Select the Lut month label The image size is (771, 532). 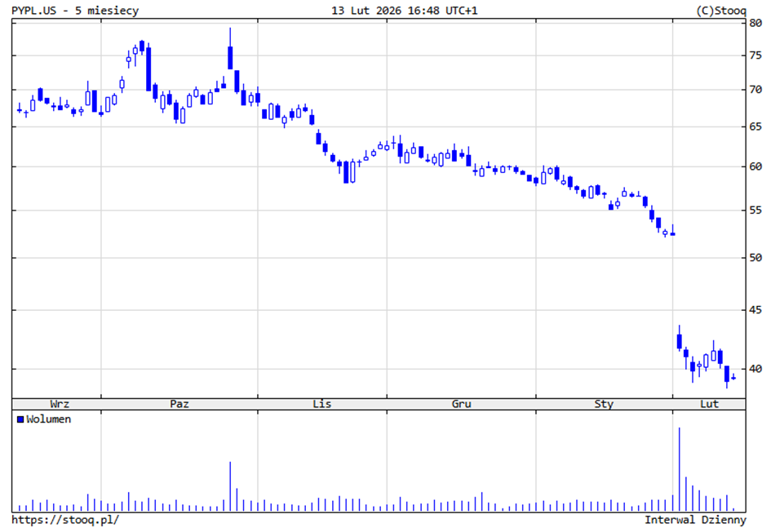710,404
